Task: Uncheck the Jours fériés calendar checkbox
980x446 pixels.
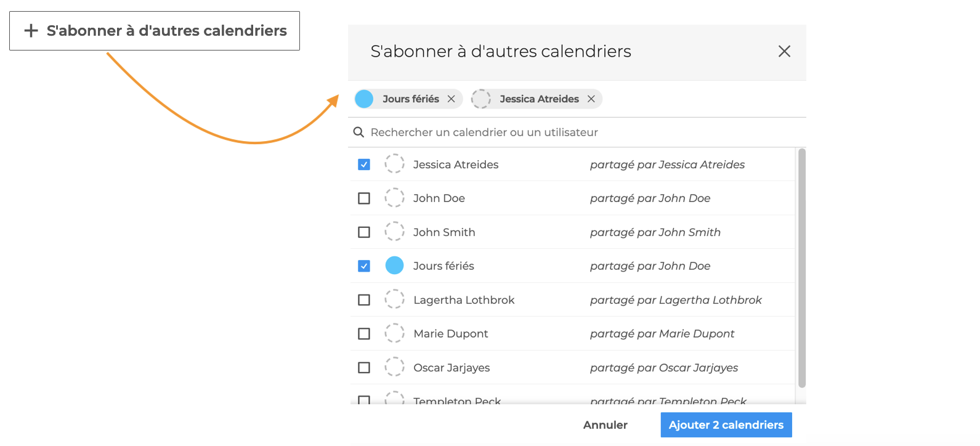Action: 364,266
